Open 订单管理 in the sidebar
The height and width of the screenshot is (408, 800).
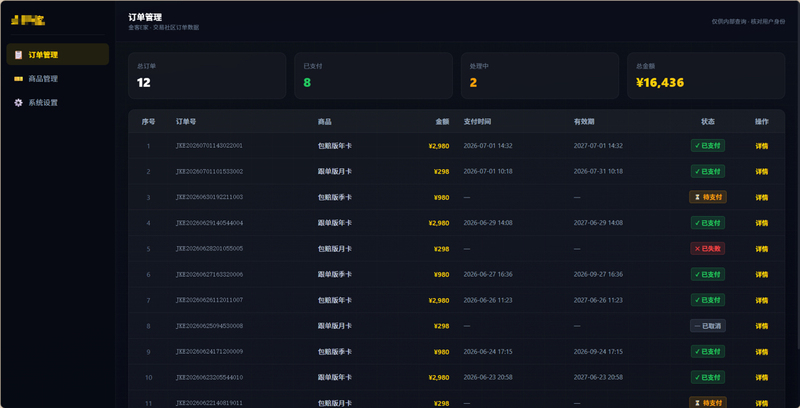pos(58,55)
